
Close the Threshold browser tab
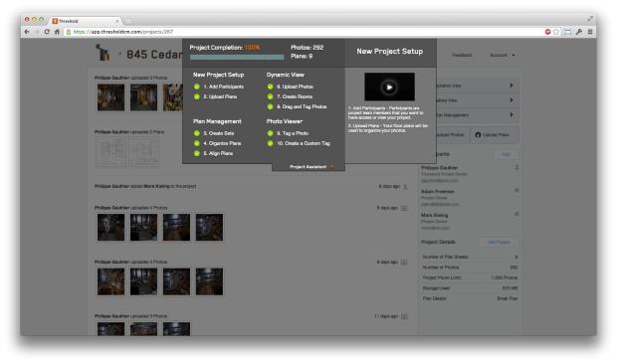pyautogui.click(x=116, y=21)
